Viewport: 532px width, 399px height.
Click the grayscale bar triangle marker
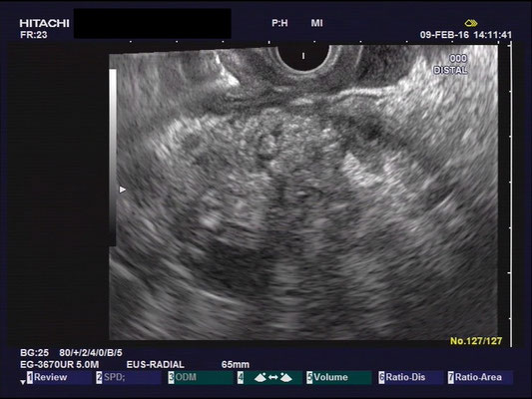coord(123,190)
